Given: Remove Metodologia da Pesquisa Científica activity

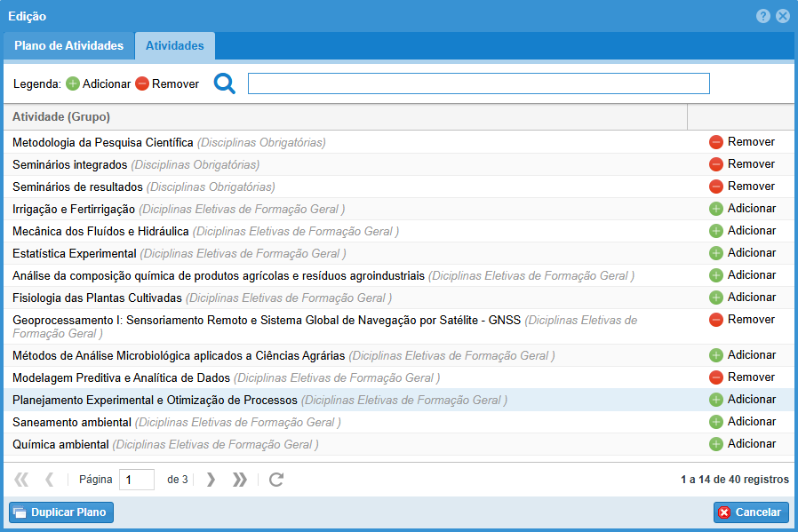Looking at the screenshot, I should point(741,142).
